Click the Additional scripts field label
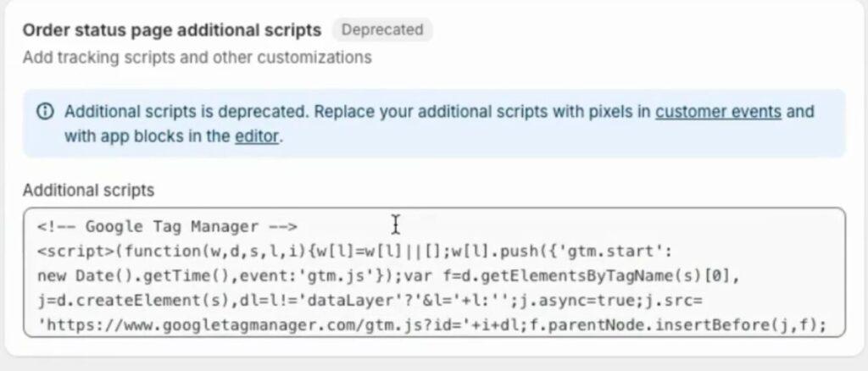 click(x=88, y=191)
